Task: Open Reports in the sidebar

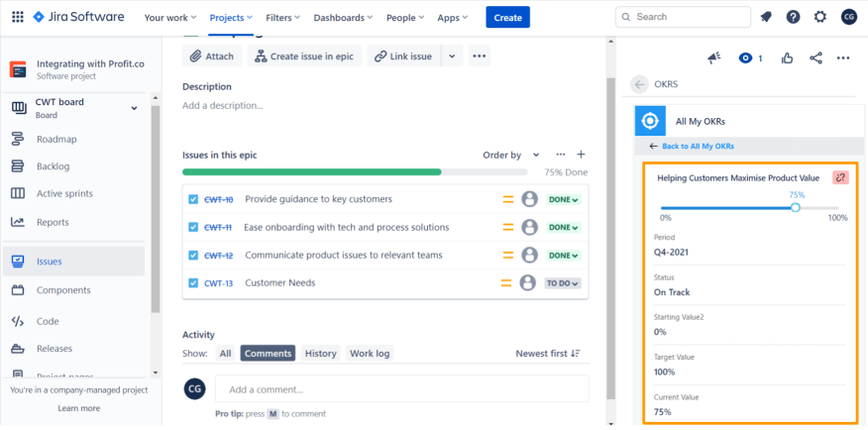Action: (x=53, y=222)
